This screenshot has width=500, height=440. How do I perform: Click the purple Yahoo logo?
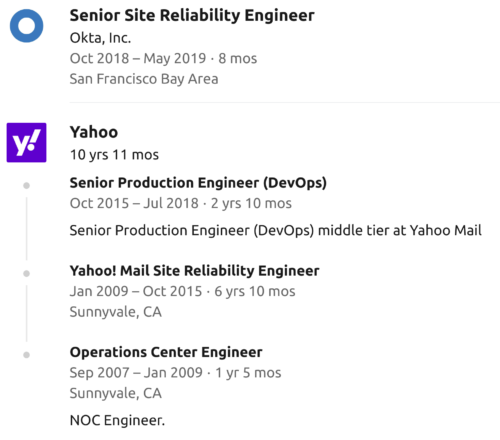click(x=26, y=142)
